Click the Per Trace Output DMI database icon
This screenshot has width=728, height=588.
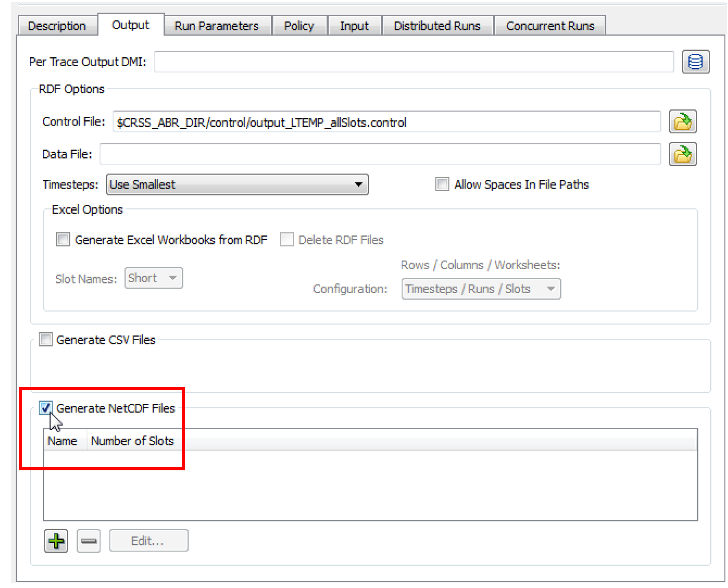point(695,62)
